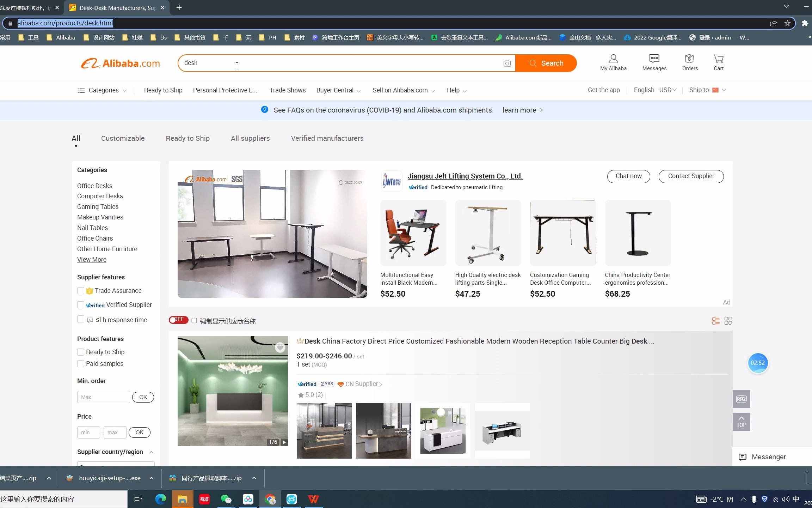
Task: Jump back using the TOP button
Action: [741, 422]
